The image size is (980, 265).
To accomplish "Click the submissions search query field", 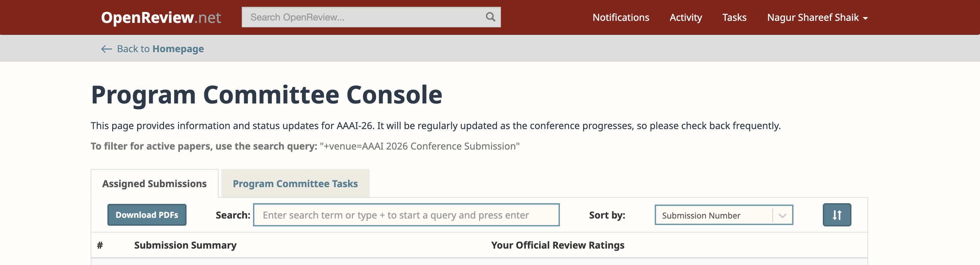I will coord(406,215).
